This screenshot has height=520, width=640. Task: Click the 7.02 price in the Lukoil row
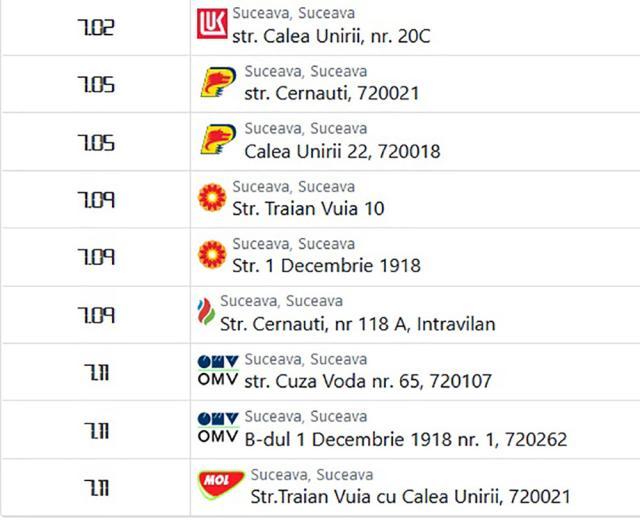(96, 28)
